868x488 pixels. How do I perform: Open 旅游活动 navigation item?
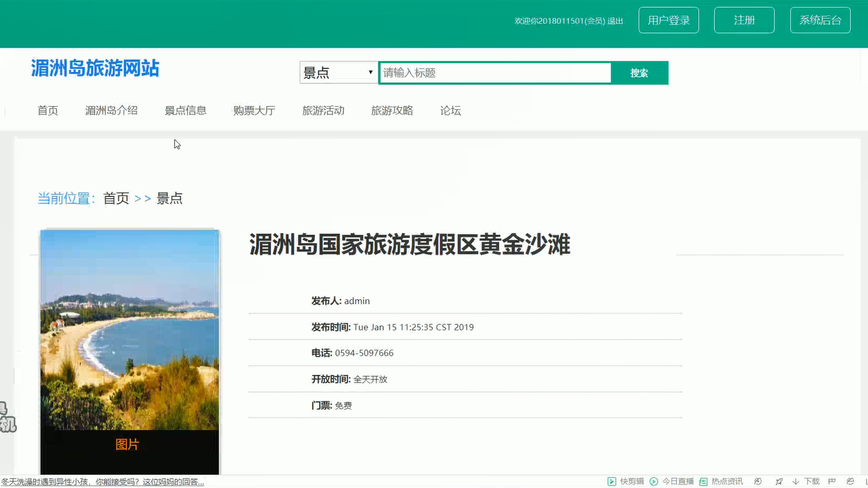pos(323,110)
